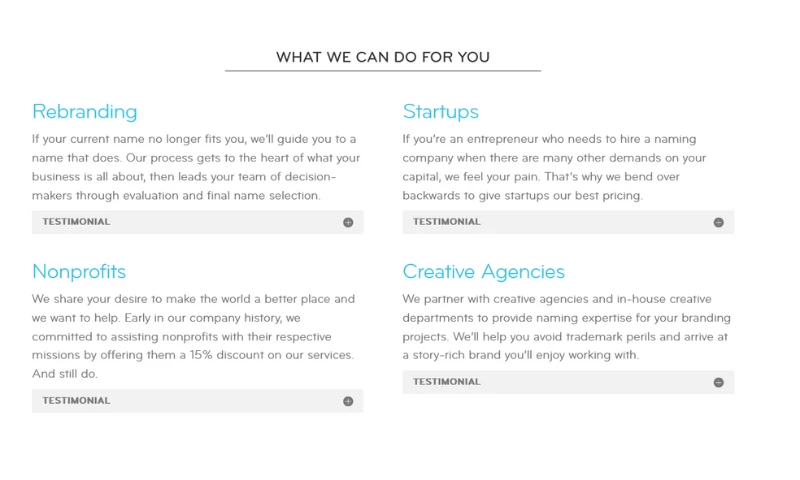
Task: Click the 'What We Can Do For You' title
Action: [x=383, y=57]
